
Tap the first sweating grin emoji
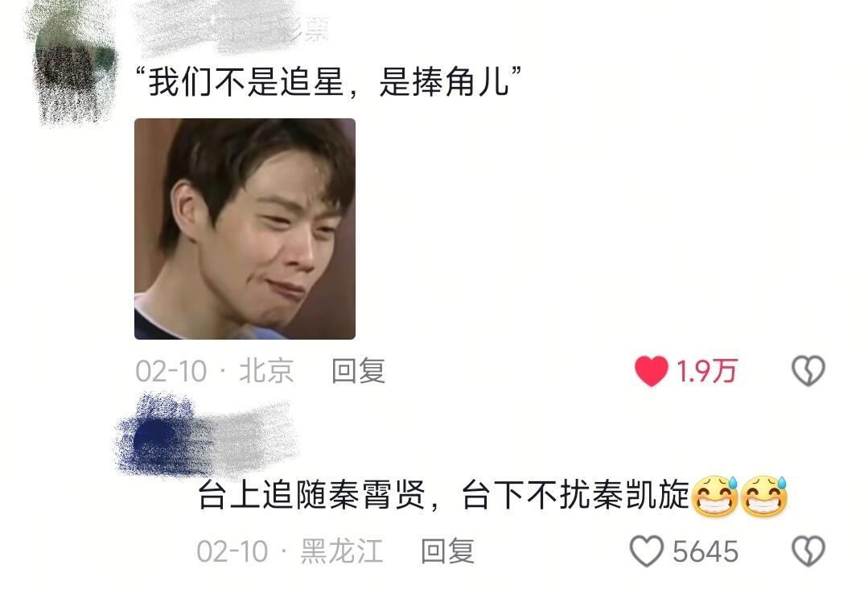coord(714,496)
